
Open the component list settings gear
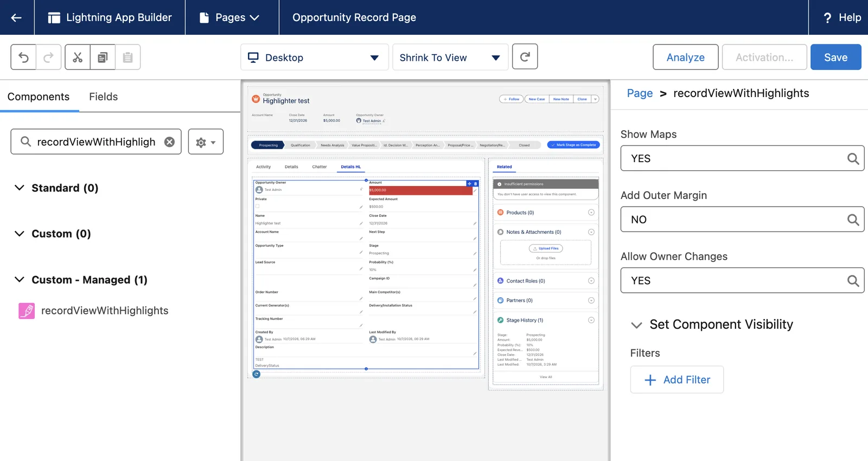(206, 142)
